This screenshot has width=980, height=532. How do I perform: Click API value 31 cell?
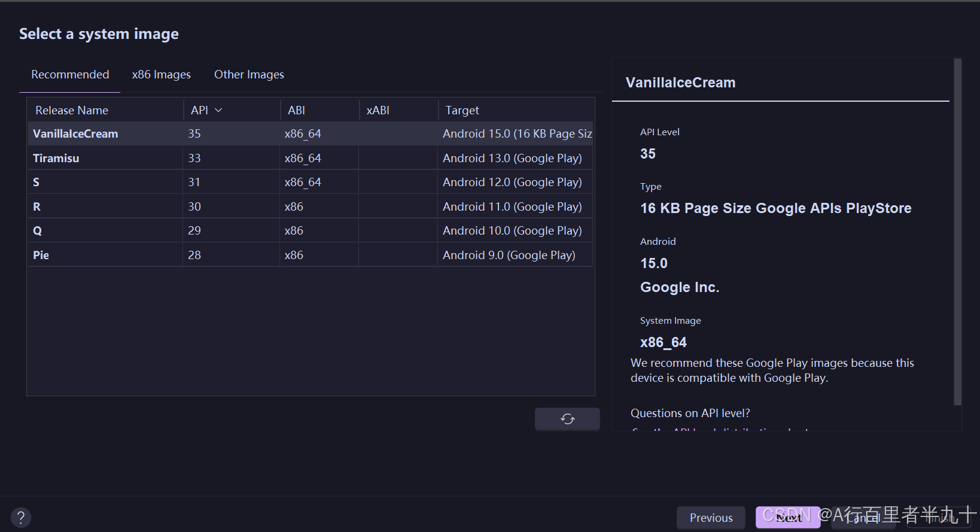[x=231, y=182]
